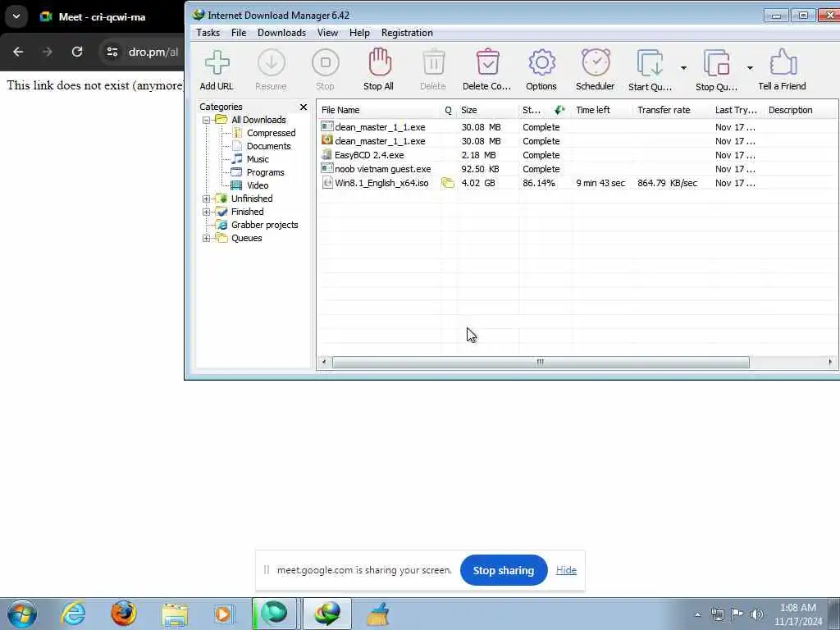This screenshot has width=840, height=630.
Task: Open the tab search dropdown in browser
Action: [16, 16]
